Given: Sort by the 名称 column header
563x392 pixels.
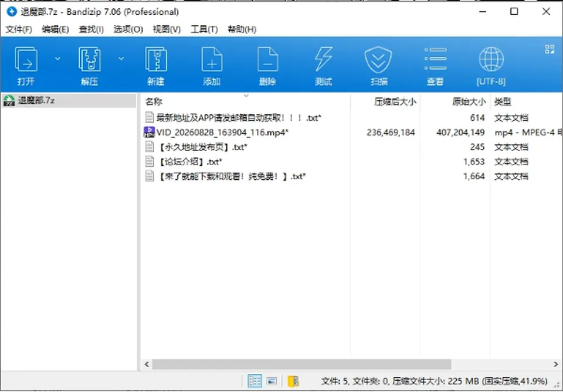Looking at the screenshot, I should click(x=154, y=102).
